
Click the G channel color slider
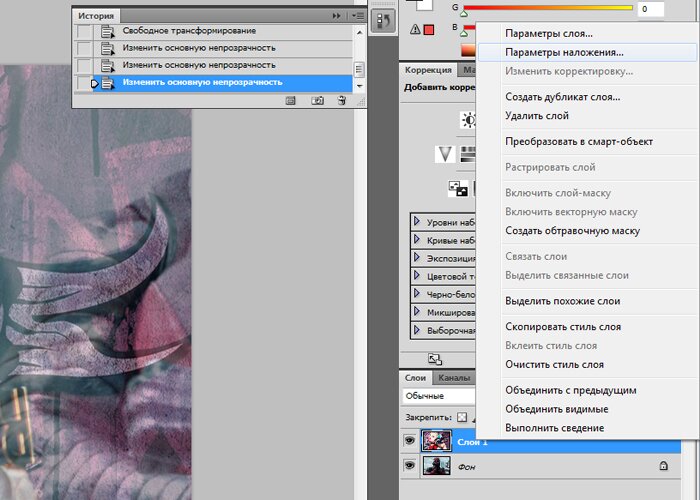click(x=547, y=8)
